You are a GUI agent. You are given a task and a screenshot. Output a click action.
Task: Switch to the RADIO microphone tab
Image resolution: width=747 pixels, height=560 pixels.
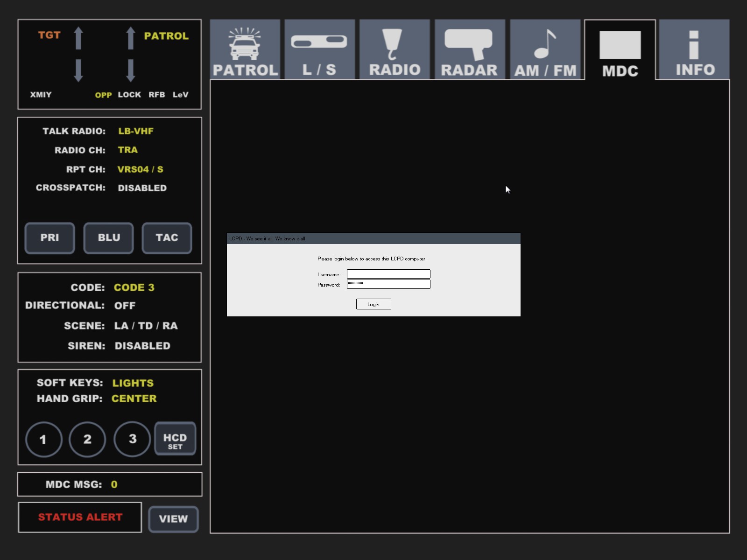click(x=395, y=49)
